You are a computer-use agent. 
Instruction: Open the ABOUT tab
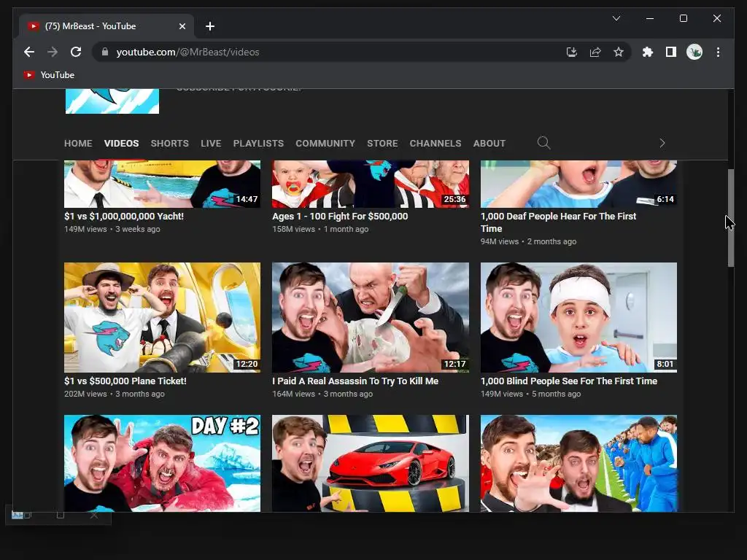point(489,144)
